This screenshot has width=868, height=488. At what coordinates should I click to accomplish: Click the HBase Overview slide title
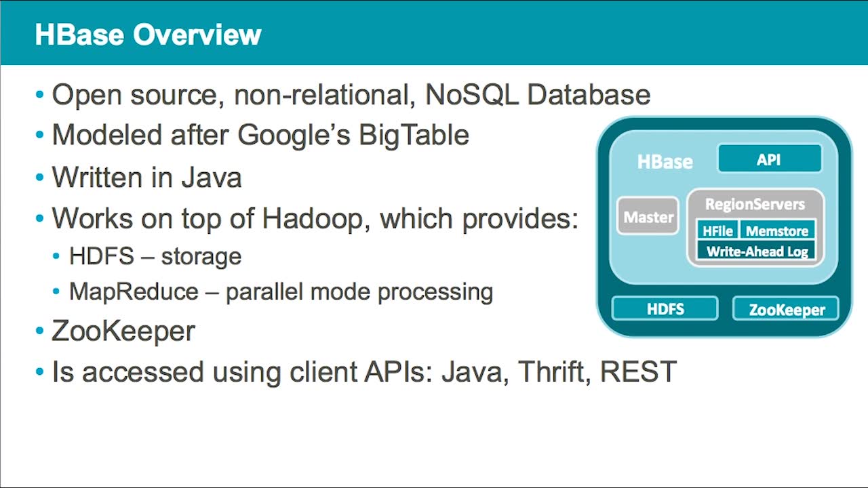pos(148,35)
